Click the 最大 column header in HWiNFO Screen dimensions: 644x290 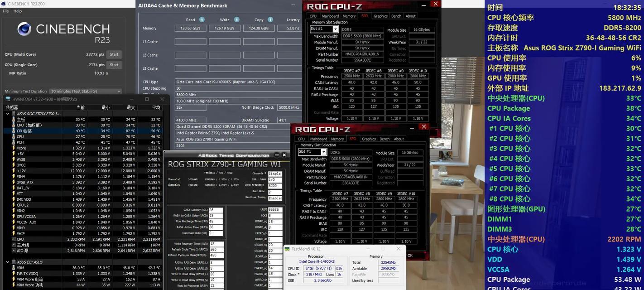point(130,107)
